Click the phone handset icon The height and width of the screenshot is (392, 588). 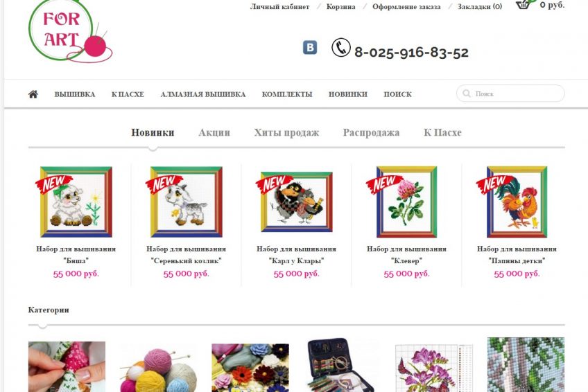click(x=341, y=48)
